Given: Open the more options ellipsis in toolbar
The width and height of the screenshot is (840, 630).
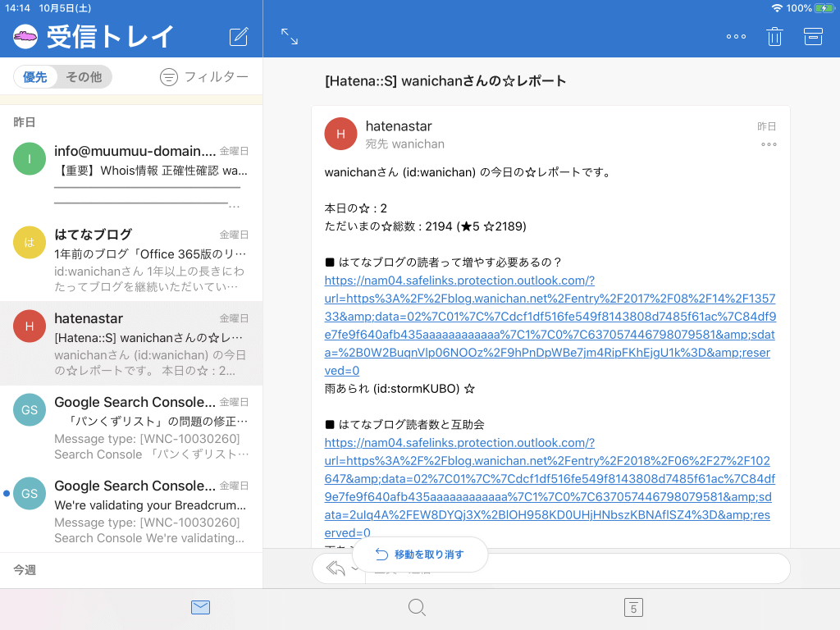Looking at the screenshot, I should 736,36.
